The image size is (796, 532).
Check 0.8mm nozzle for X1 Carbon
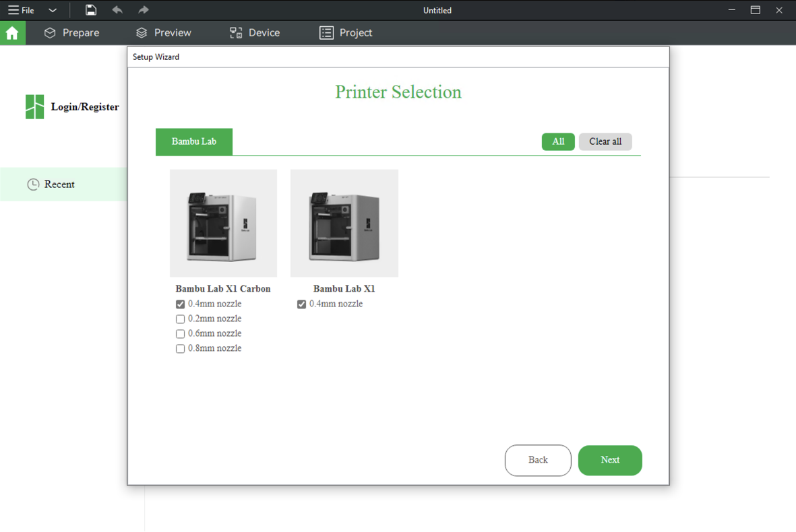180,348
